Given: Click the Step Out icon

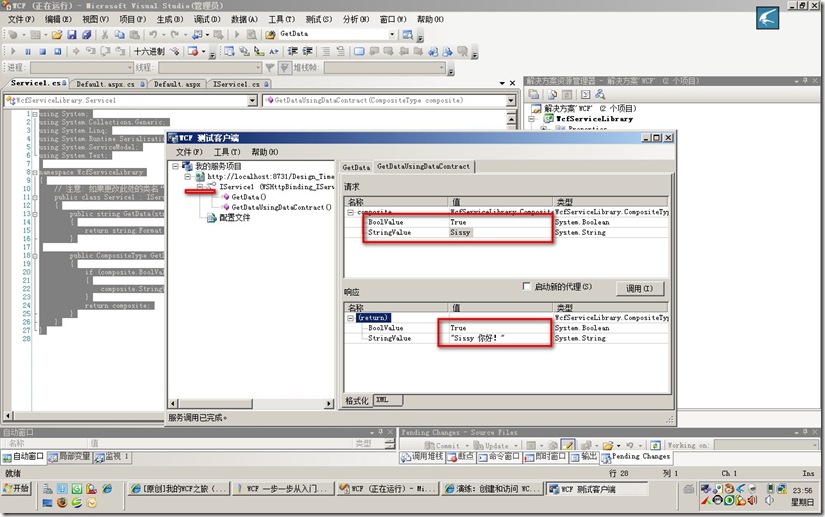Looking at the screenshot, I should 120,52.
